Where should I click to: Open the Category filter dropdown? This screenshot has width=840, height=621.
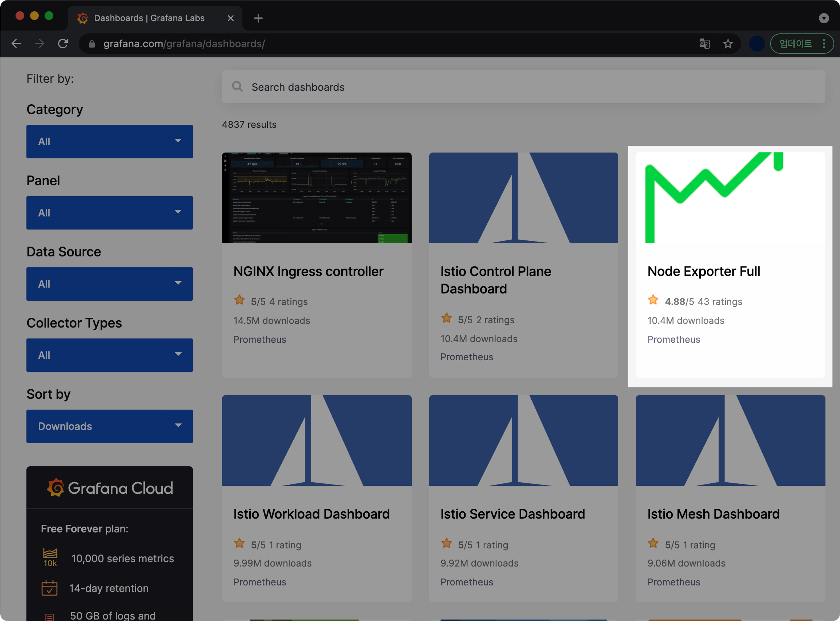point(109,141)
